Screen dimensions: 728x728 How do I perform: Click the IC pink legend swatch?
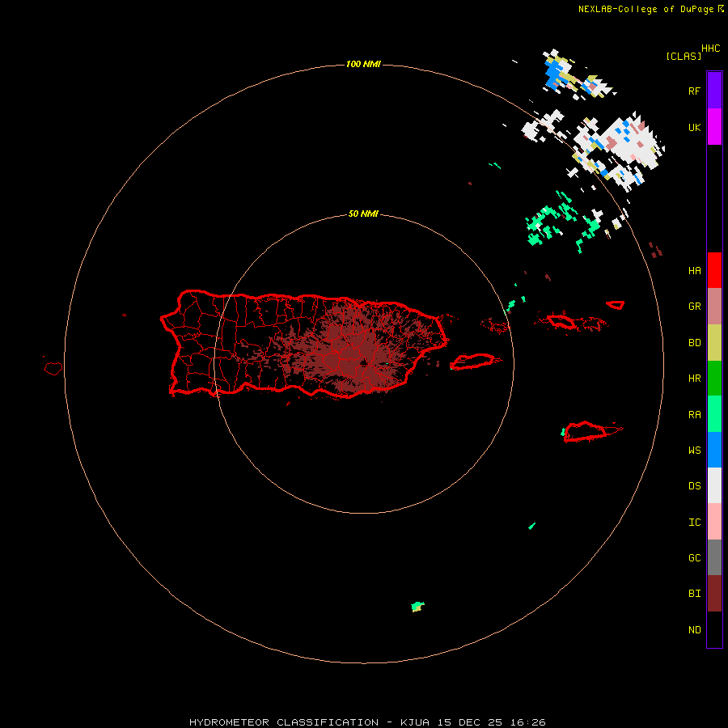(714, 522)
